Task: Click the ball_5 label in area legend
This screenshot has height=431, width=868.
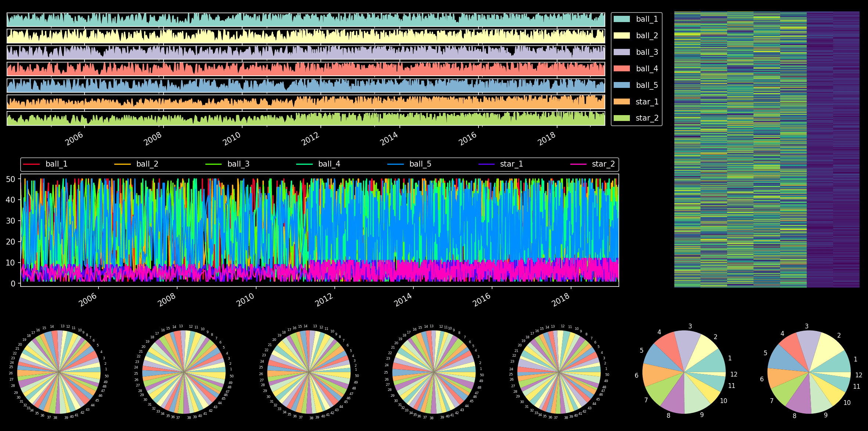Action: point(647,85)
